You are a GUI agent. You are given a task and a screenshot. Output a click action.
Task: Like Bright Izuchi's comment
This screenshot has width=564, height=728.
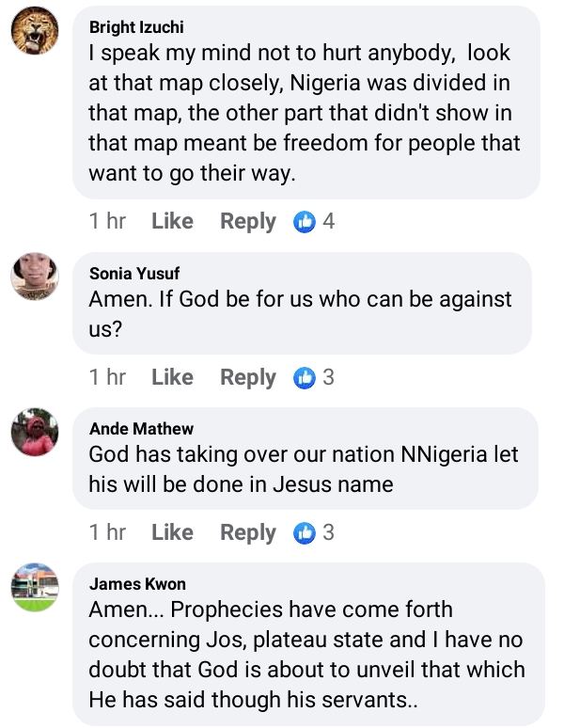click(x=172, y=222)
